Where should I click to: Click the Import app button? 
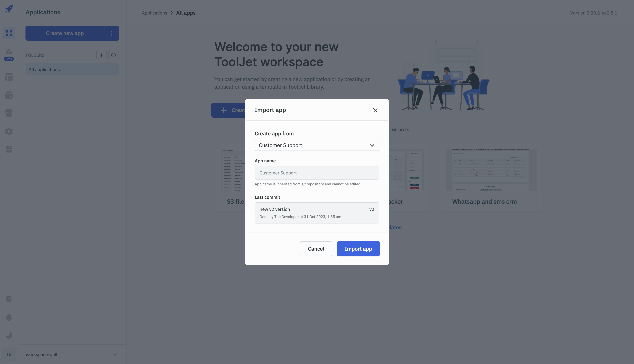tap(358, 249)
